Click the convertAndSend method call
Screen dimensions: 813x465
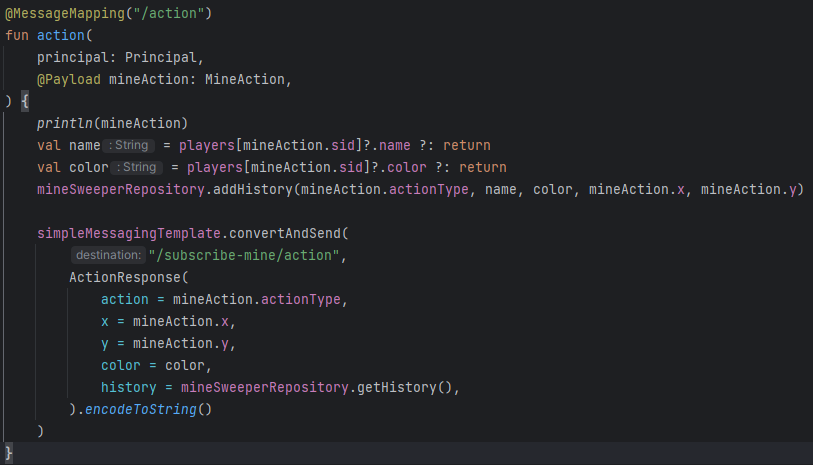pos(285,234)
